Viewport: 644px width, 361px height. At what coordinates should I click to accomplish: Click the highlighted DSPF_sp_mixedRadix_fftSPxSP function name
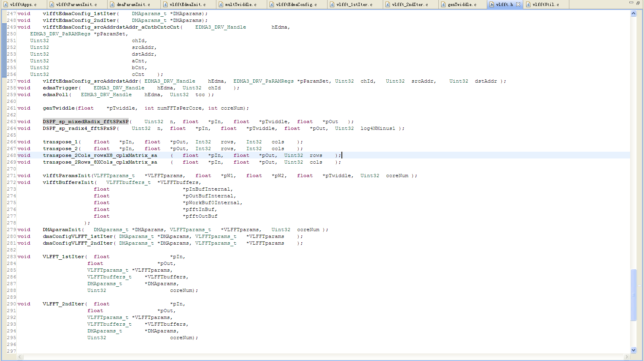(x=86, y=122)
